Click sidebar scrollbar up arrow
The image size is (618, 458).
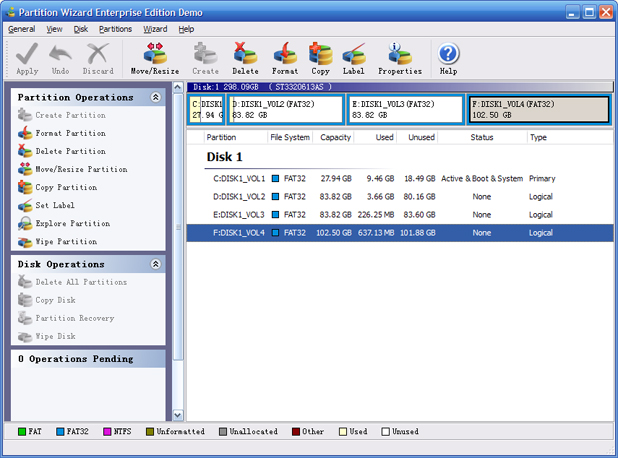[x=178, y=87]
